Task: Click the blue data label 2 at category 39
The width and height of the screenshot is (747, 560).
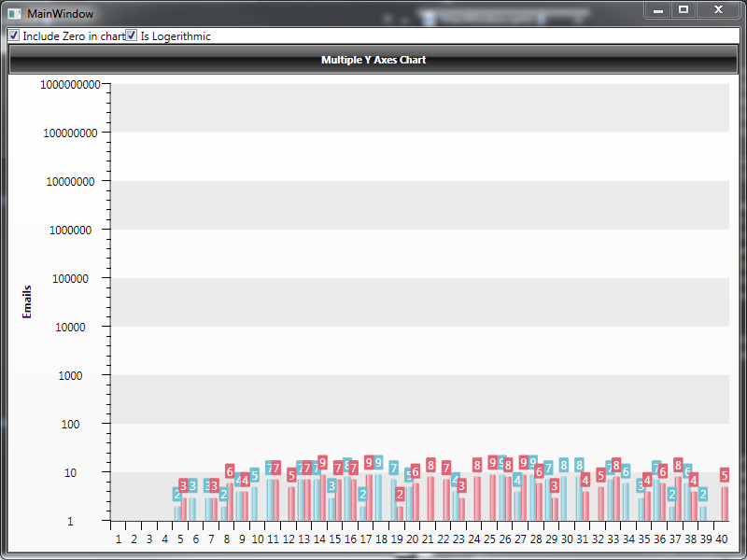Action: tap(703, 495)
